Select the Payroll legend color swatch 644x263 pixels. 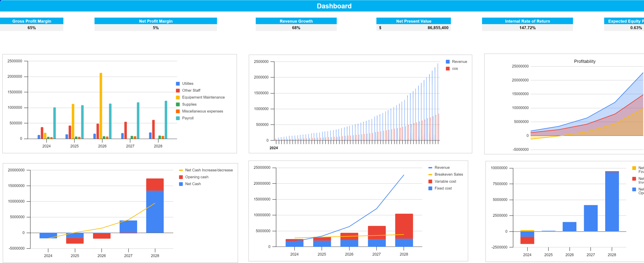point(178,118)
